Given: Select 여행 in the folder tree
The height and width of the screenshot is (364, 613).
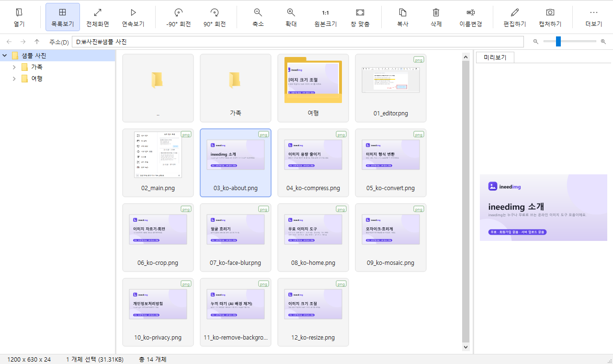Looking at the screenshot, I should coord(37,79).
